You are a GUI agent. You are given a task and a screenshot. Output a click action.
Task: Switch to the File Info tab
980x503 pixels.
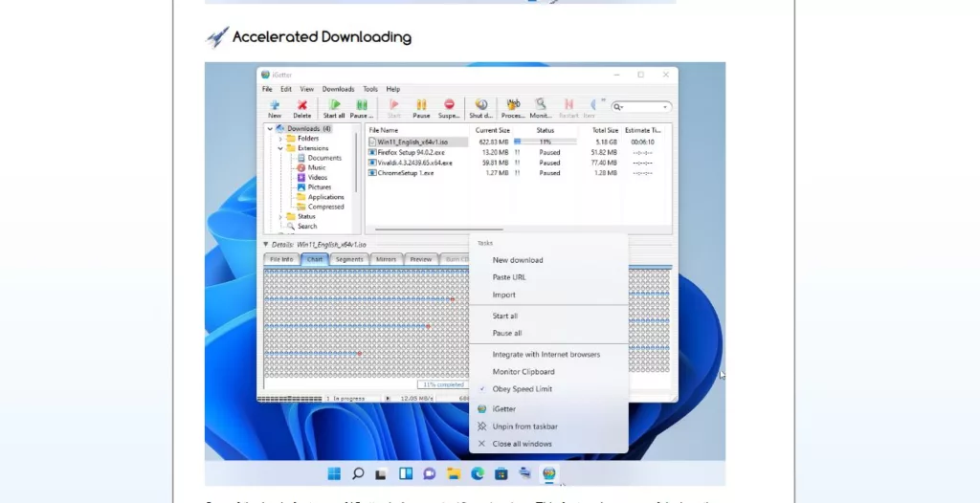pyautogui.click(x=281, y=259)
